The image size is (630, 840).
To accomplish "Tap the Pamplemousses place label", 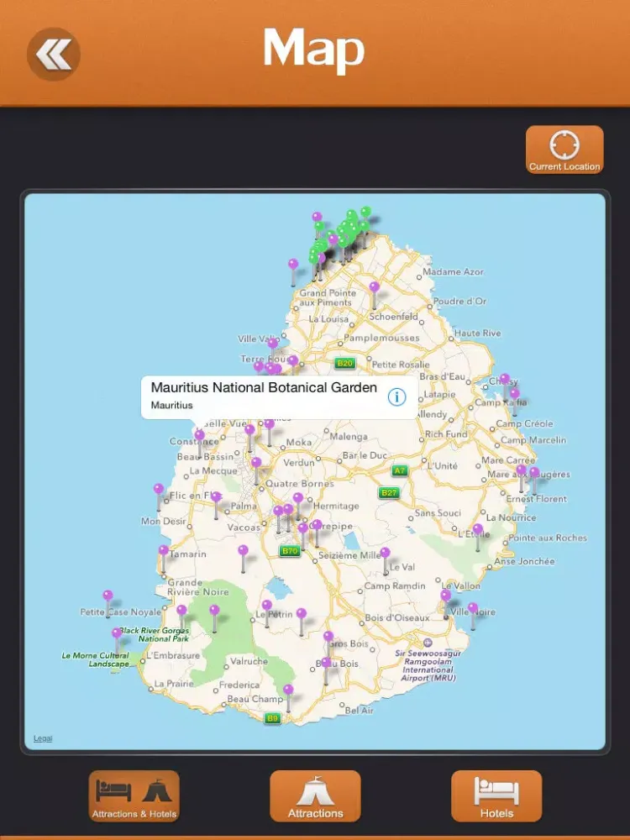I will 381,338.
